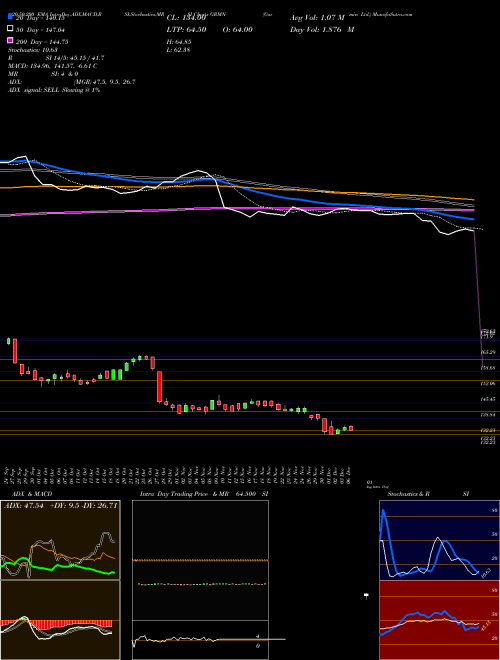Viewport: 500px width, 660px height.
Task: Click the rotated 45.15 label in RSI panel
Action: [x=485, y=627]
